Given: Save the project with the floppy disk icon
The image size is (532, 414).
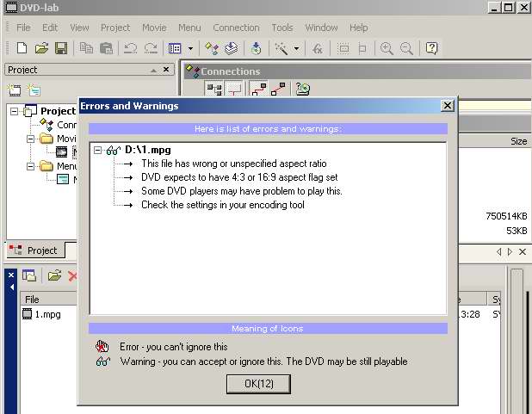Looking at the screenshot, I should coord(61,48).
